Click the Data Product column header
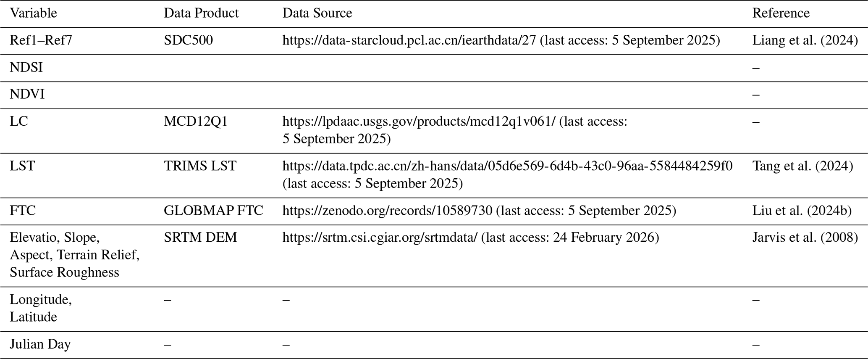Screen dimensions: 868x359 201,13
